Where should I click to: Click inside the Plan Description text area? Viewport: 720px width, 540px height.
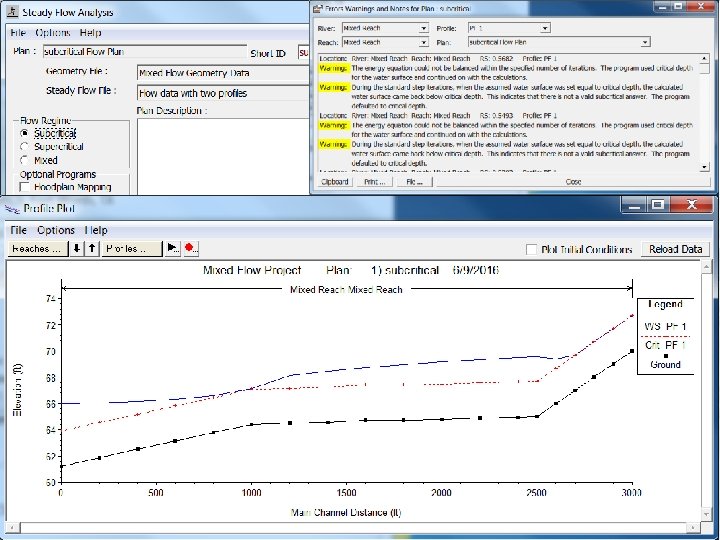pos(224,156)
